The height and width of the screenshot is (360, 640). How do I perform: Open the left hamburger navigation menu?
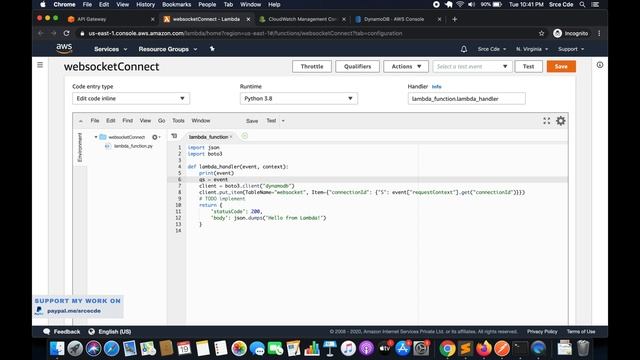(x=40, y=65)
